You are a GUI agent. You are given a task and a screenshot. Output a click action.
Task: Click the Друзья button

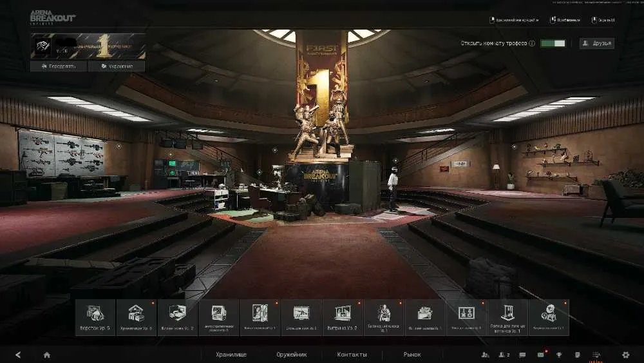pyautogui.click(x=597, y=43)
